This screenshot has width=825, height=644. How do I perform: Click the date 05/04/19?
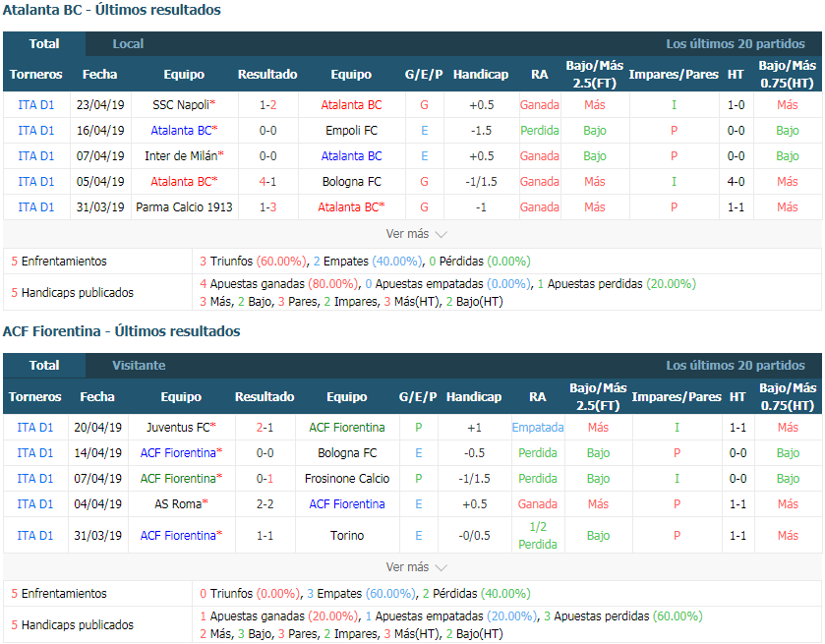[x=100, y=182]
